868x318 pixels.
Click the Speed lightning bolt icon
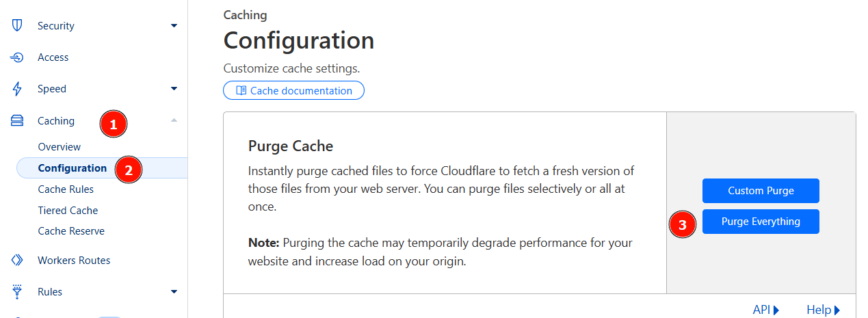[x=17, y=89]
